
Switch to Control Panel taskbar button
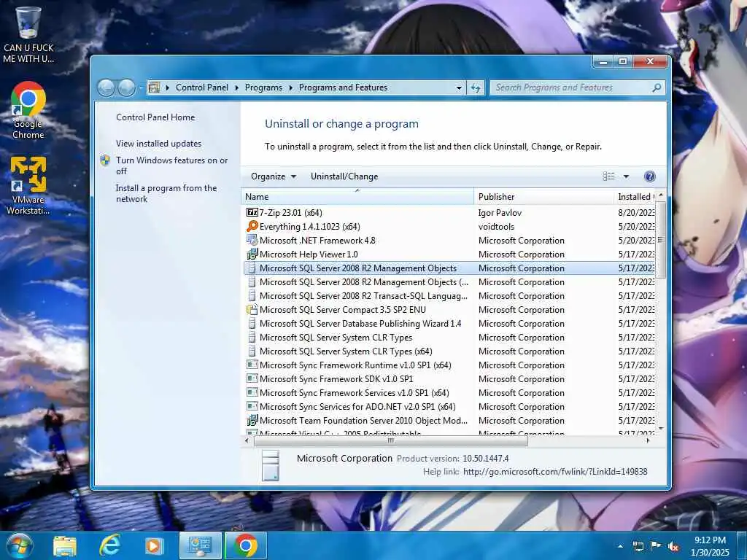click(200, 545)
